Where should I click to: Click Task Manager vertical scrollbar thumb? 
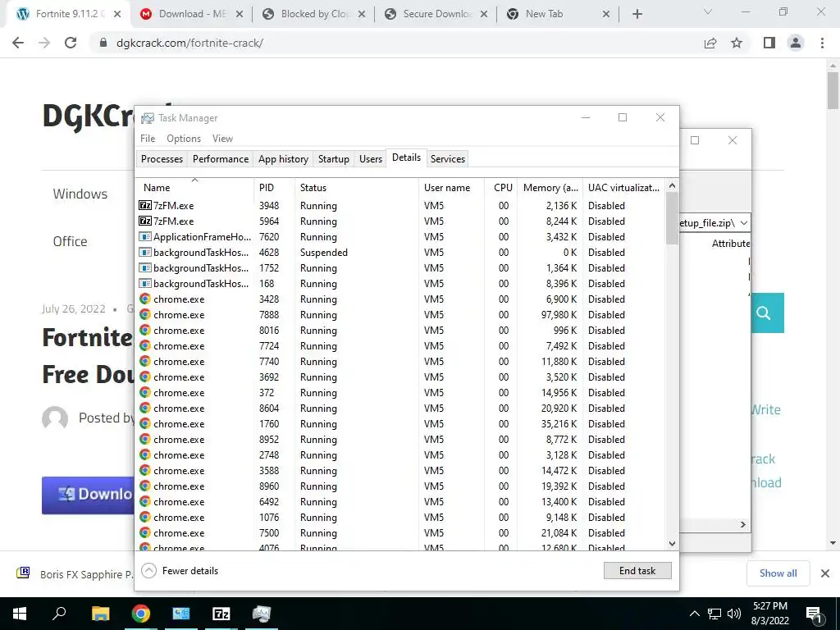point(673,218)
